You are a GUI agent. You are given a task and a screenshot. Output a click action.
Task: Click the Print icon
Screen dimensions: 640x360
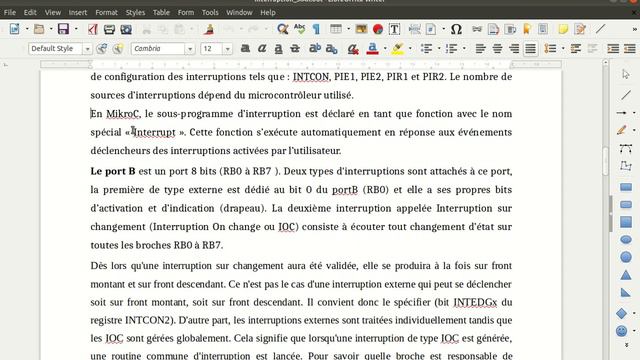[x=109, y=29]
